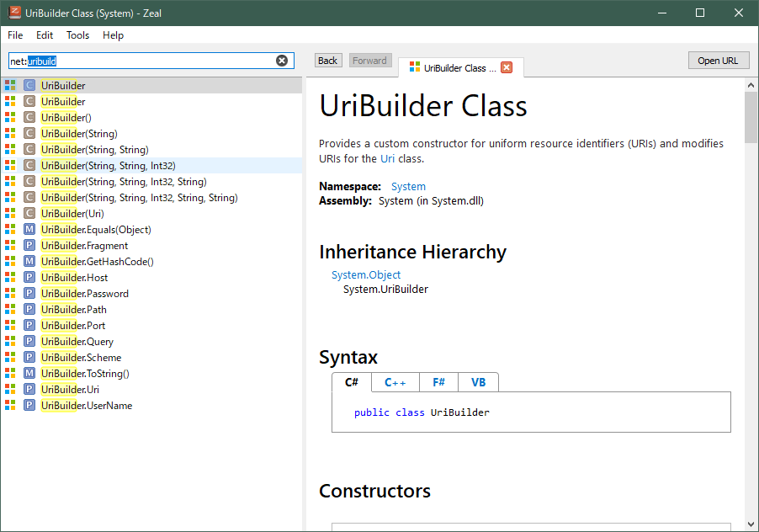
Task: Switch to the F# syntax tab
Action: tap(438, 382)
